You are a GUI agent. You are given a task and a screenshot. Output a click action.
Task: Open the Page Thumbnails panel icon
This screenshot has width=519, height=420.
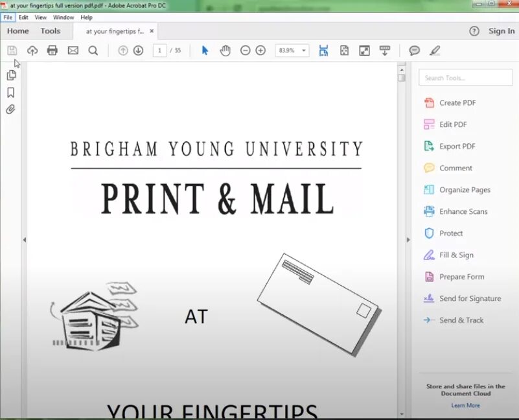click(11, 75)
